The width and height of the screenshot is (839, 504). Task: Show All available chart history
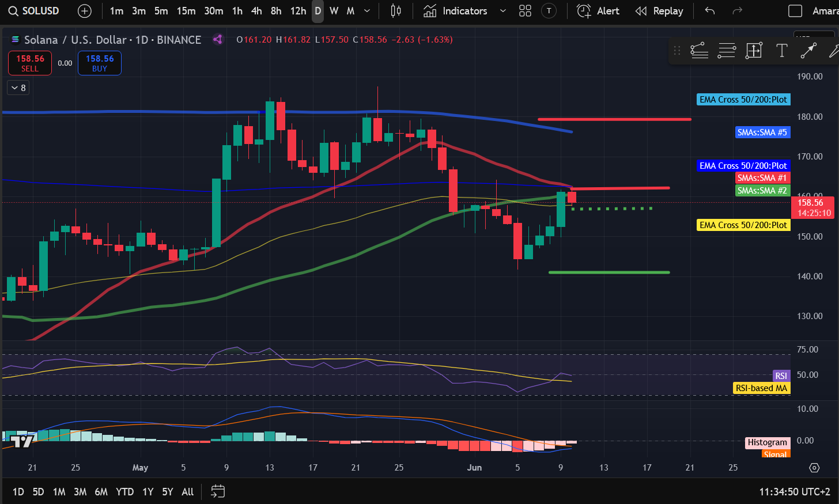pos(188,492)
